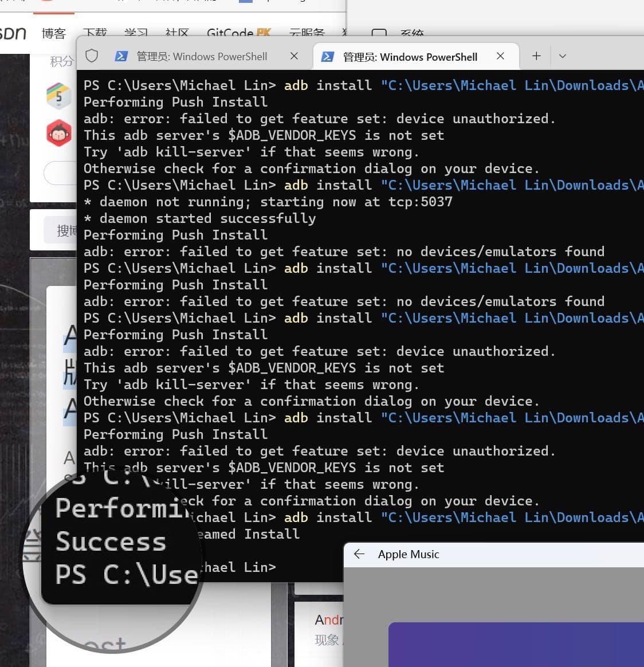
Task: Click the PowerShell icon on the active tab
Action: 328,57
